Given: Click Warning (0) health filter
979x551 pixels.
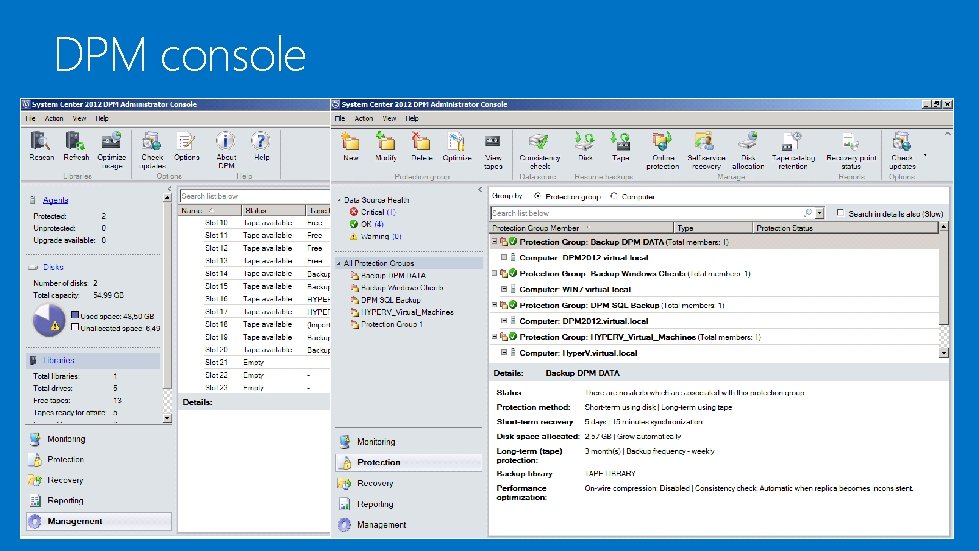Looking at the screenshot, I should pyautogui.click(x=376, y=236).
